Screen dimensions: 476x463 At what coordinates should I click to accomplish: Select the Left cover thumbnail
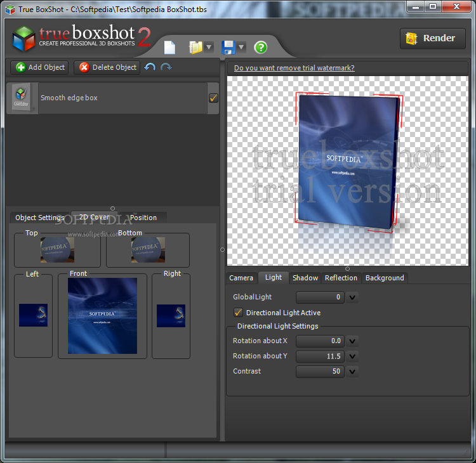coord(34,315)
